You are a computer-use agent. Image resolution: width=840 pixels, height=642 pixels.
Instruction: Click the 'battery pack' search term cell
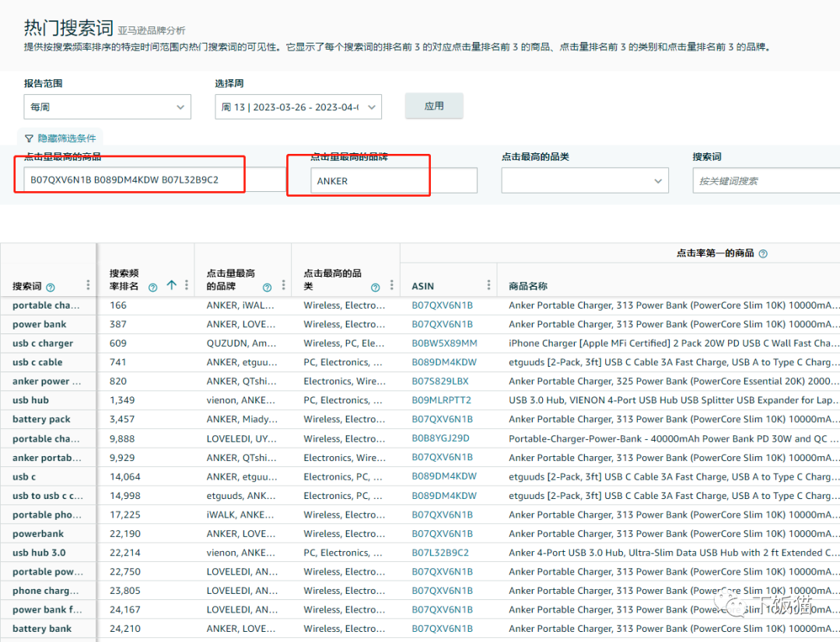pos(42,419)
